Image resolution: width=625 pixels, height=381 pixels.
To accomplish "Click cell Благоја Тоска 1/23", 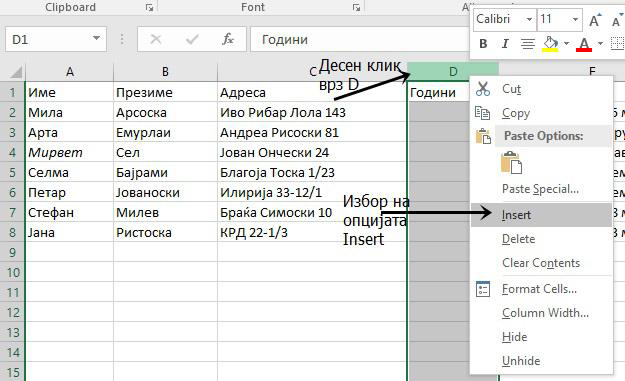I will point(312,173).
